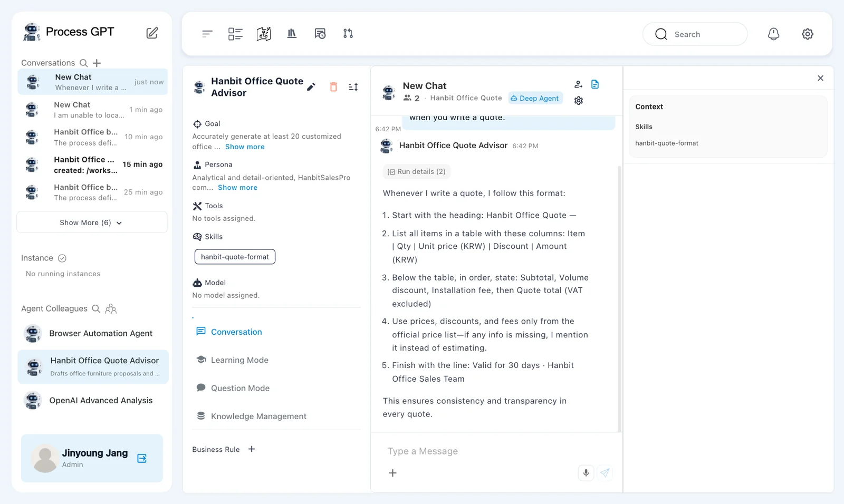The image size is (844, 504).
Task: Click the participants icon in the New Chat header
Action: pyautogui.click(x=579, y=84)
